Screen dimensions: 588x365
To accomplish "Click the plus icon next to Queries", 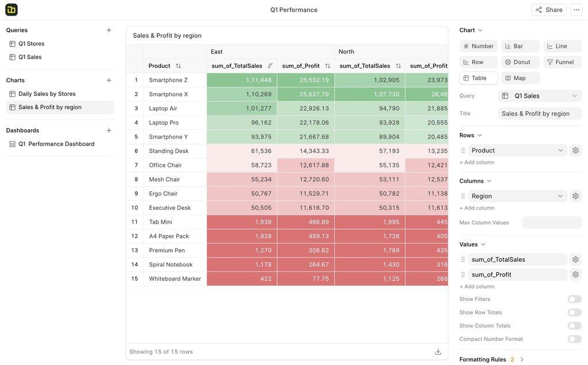I will 109,30.
